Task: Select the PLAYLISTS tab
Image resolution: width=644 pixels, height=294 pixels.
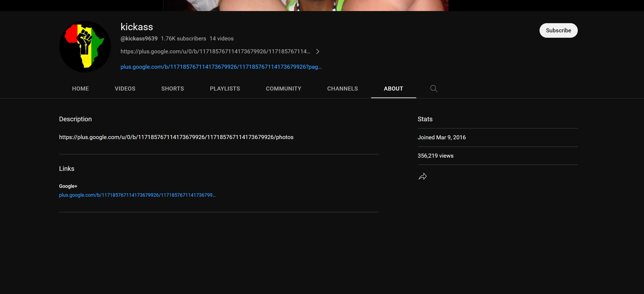Action: 225,89
